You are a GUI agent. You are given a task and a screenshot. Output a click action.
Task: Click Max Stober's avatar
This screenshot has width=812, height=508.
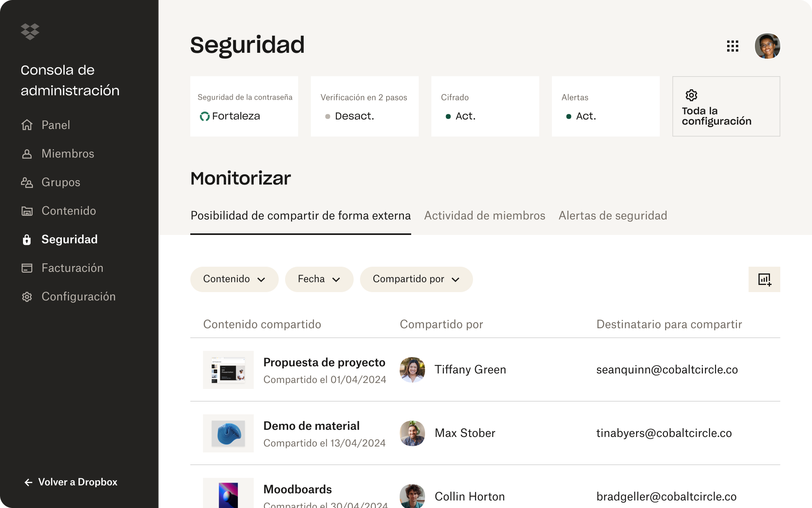412,433
